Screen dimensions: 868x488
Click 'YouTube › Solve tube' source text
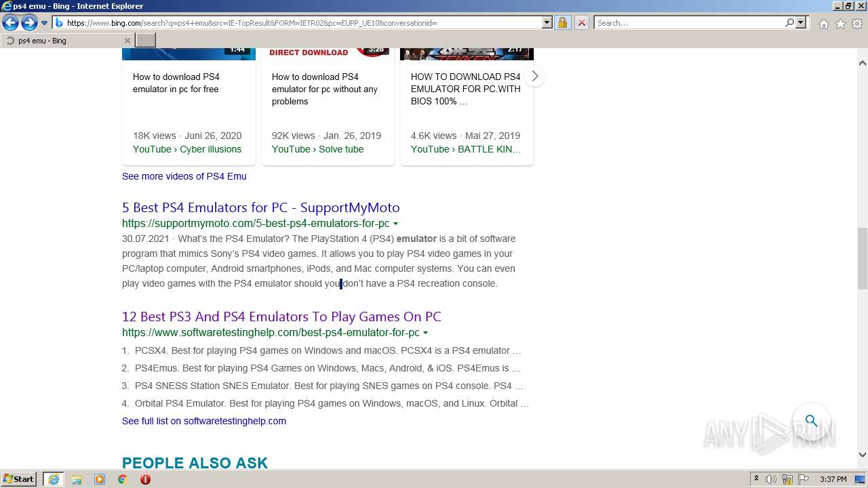317,149
